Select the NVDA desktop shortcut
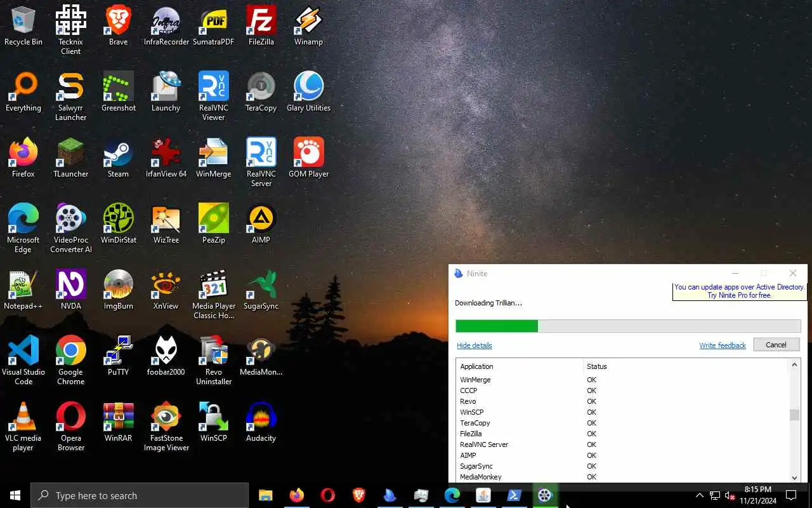The image size is (812, 508). [71, 291]
